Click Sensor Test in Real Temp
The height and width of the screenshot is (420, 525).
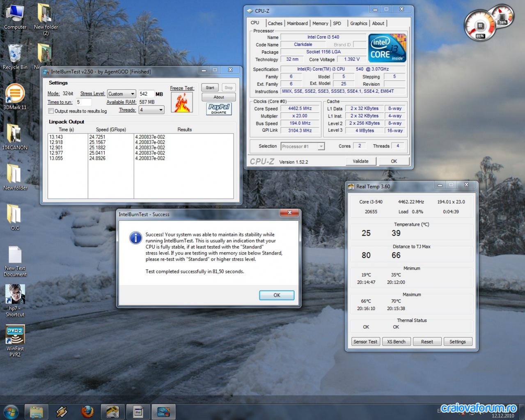[365, 342]
